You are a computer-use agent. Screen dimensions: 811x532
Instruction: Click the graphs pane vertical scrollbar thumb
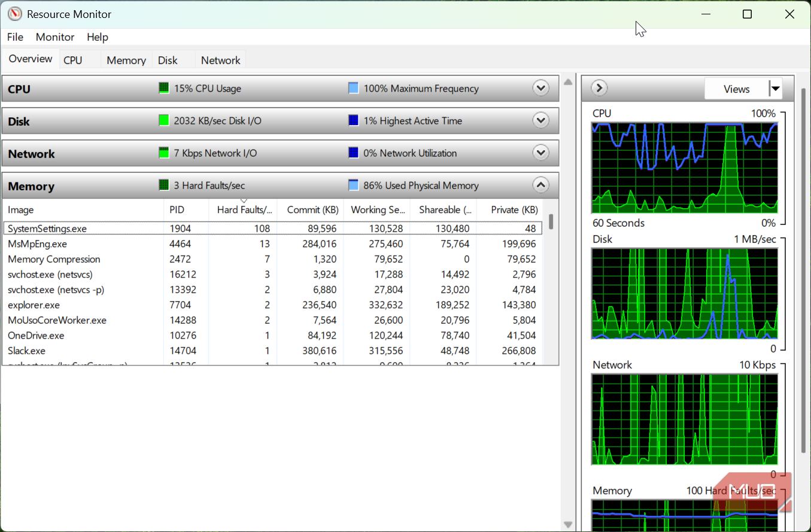coord(803,271)
